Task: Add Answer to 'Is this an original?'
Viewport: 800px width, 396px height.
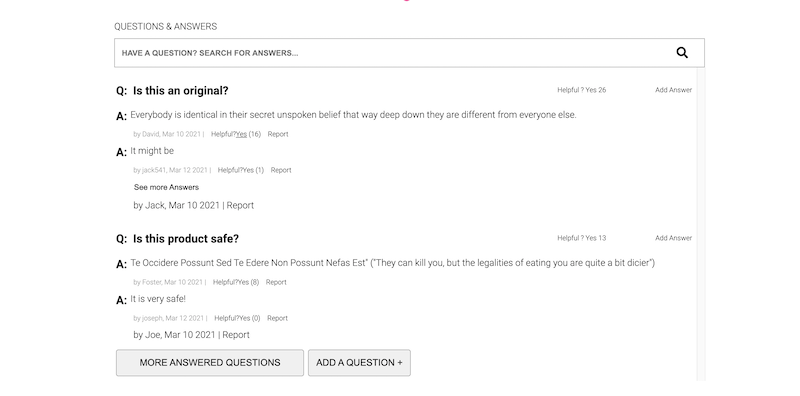Action: tap(673, 90)
